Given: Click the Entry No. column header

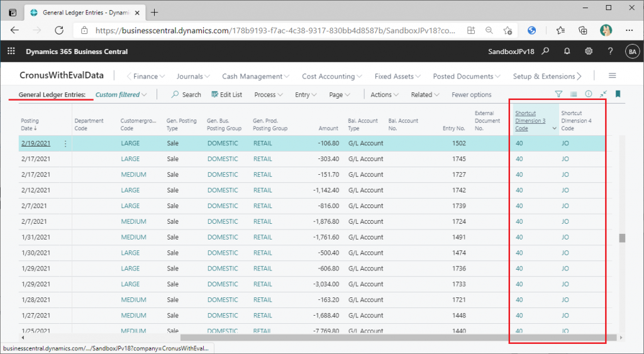Looking at the screenshot, I should point(453,128).
